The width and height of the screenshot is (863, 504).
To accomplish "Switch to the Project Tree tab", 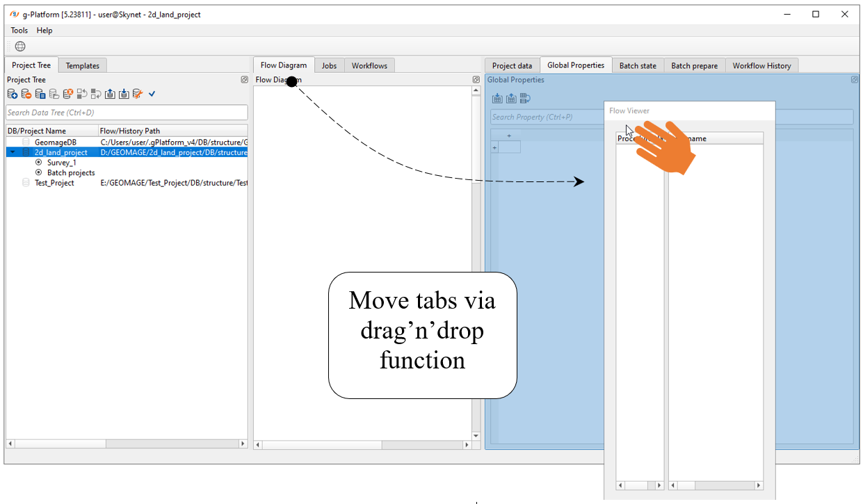I will coord(31,65).
